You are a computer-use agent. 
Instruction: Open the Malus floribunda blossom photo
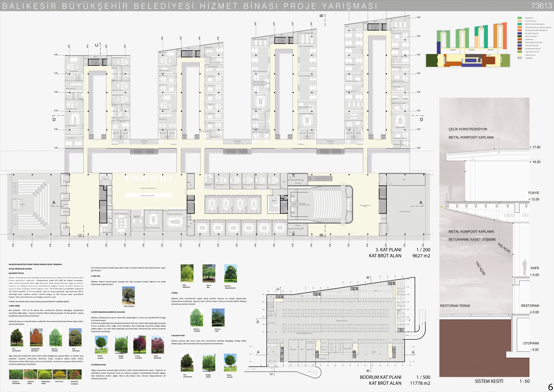click(x=158, y=345)
